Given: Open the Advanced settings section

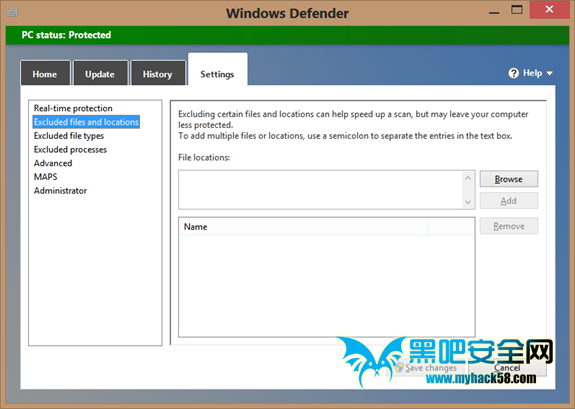Looking at the screenshot, I should tap(53, 163).
